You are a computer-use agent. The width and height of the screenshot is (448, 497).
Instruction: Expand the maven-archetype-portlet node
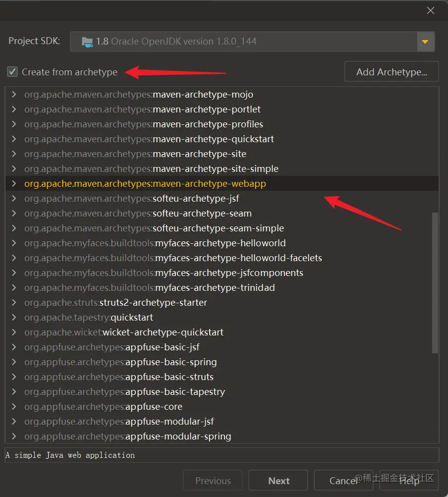coord(14,109)
